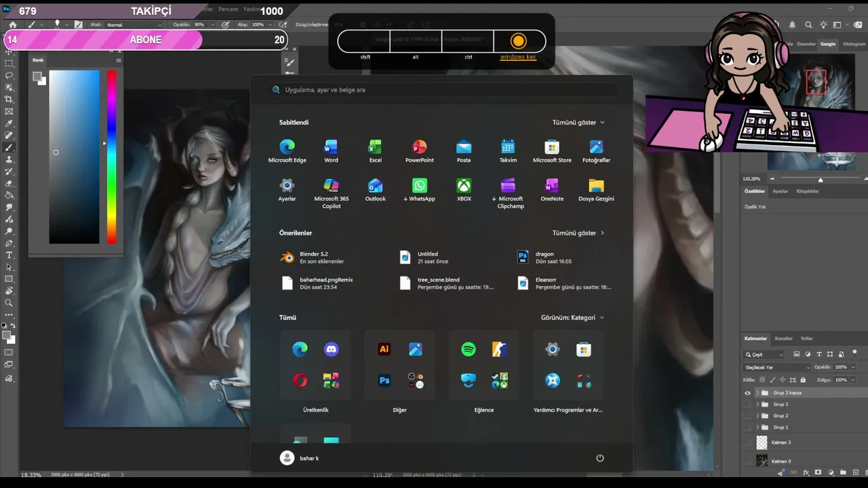Select the Brush tool in Photoshop toolbar
Screen dimensions: 868x488
pyautogui.click(x=9, y=147)
